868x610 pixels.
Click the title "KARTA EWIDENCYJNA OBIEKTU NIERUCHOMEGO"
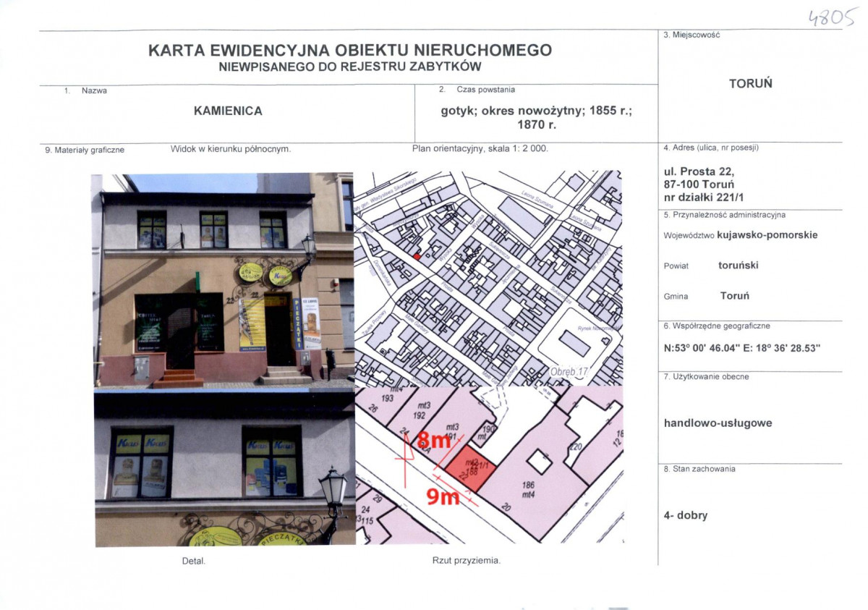pos(350,50)
